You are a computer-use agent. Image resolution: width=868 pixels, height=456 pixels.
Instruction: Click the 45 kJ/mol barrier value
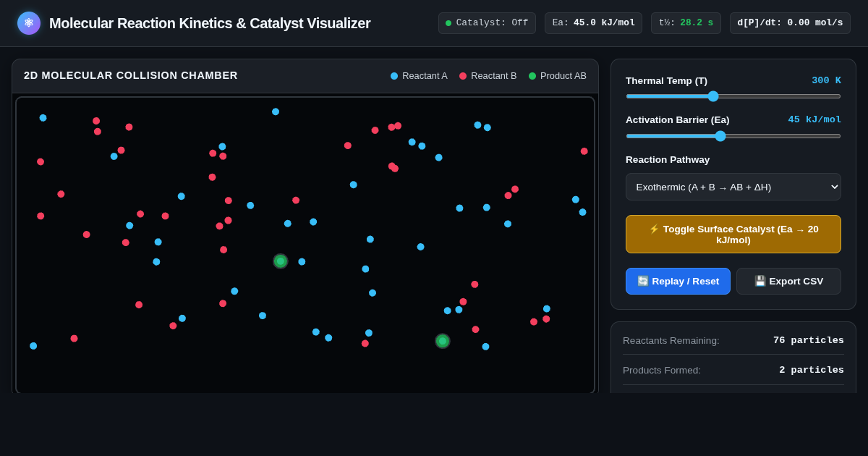pyautogui.click(x=814, y=119)
